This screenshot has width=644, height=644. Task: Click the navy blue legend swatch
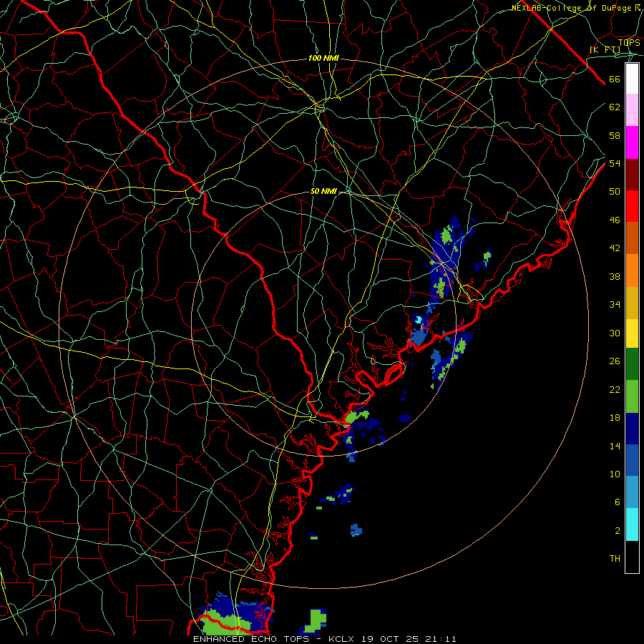click(632, 429)
